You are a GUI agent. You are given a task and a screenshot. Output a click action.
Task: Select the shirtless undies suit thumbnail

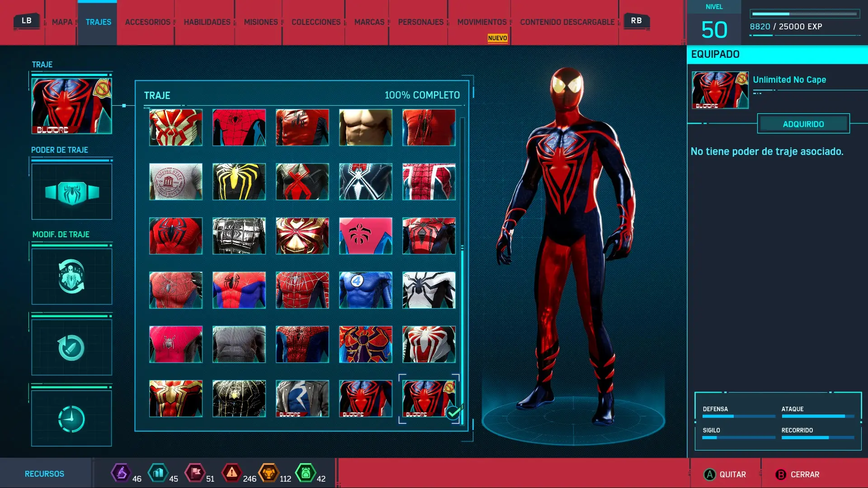366,127
